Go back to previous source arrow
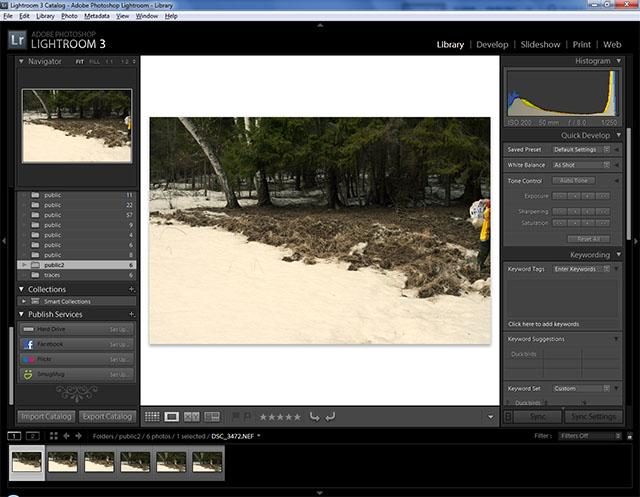 click(66, 436)
